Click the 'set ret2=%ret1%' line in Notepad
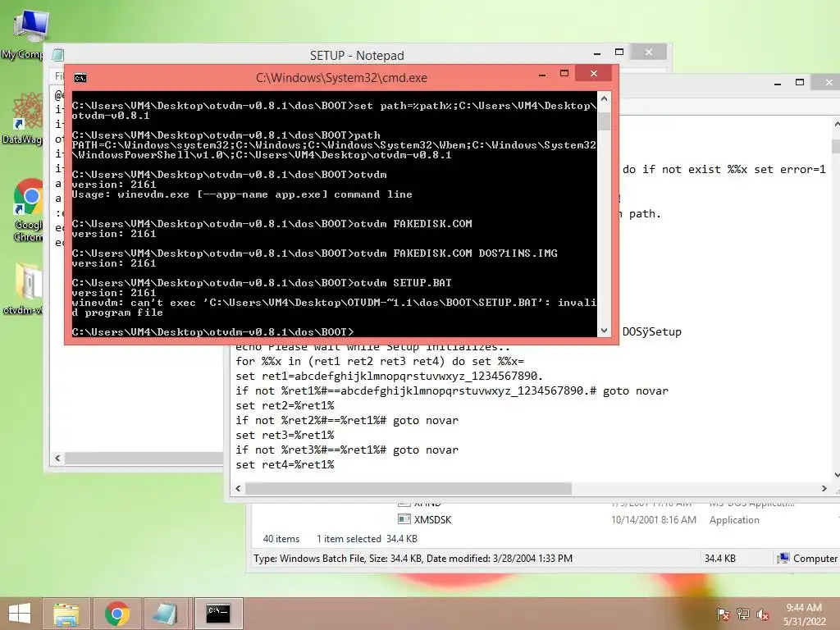840x630 pixels. [285, 405]
